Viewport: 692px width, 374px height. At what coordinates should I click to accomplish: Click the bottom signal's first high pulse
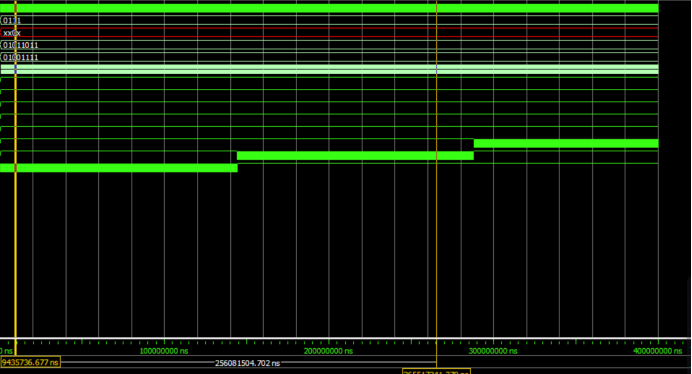(x=119, y=168)
